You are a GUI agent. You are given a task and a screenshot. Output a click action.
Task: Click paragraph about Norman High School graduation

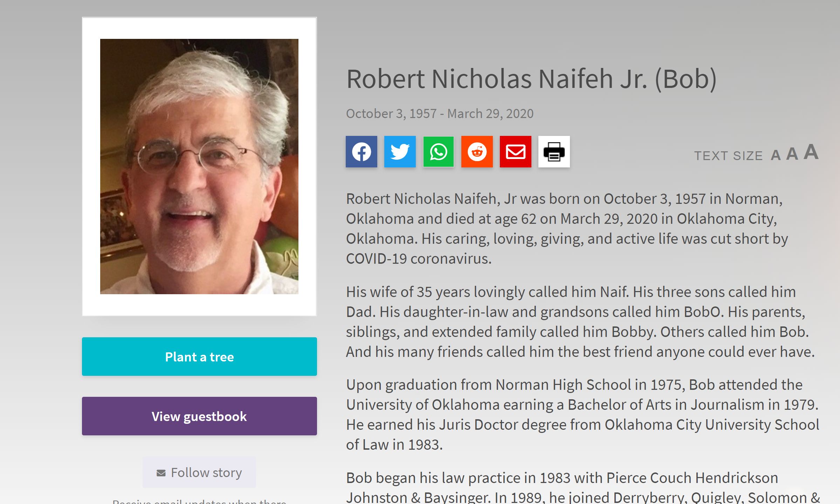(x=582, y=414)
